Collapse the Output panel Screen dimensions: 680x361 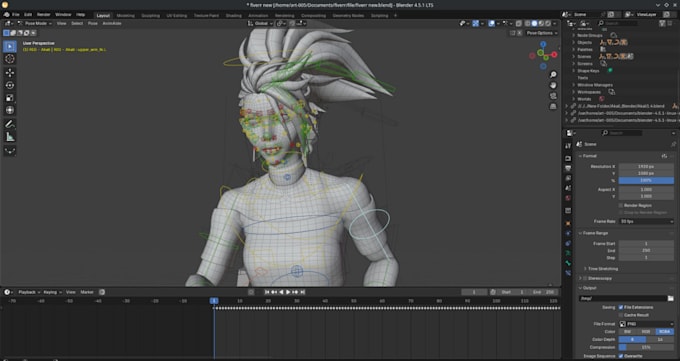point(580,288)
